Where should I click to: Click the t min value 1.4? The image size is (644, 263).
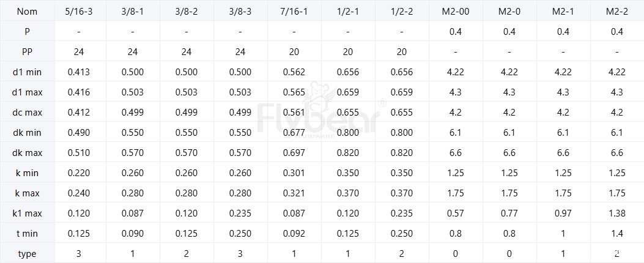pos(616,234)
